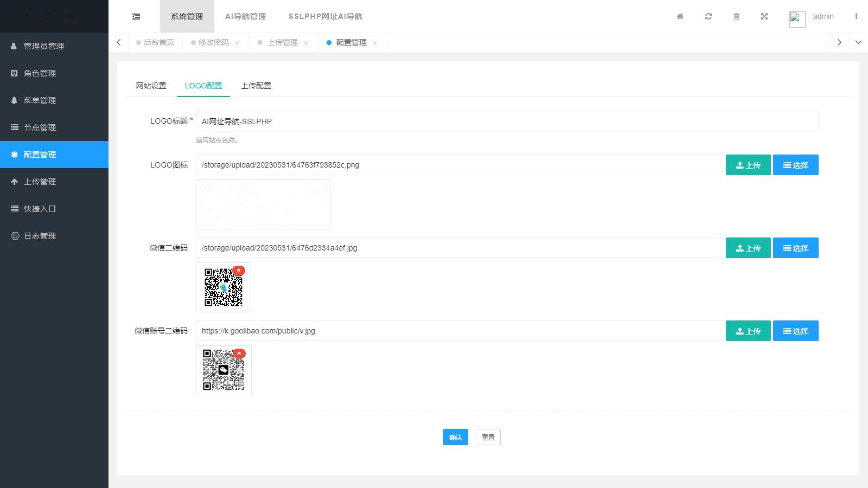Viewport: 868px width, 488px height.
Task: Click the refresh icon in top bar
Action: (708, 16)
